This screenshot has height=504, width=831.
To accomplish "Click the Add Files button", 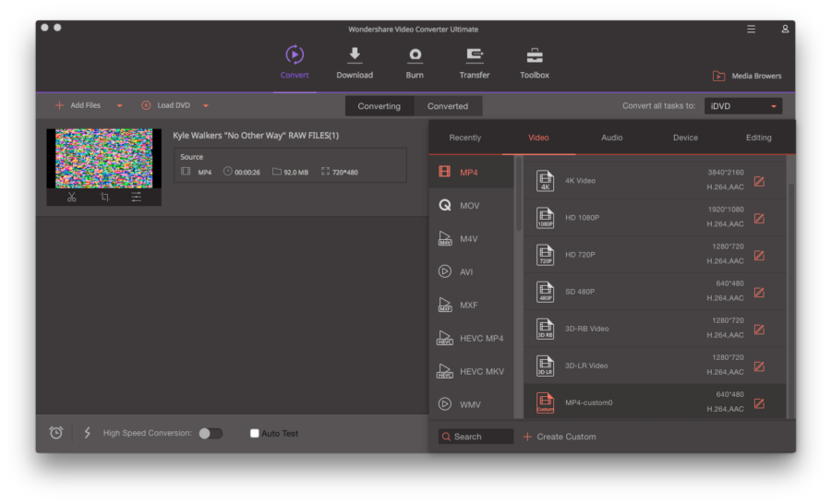I will 78,105.
